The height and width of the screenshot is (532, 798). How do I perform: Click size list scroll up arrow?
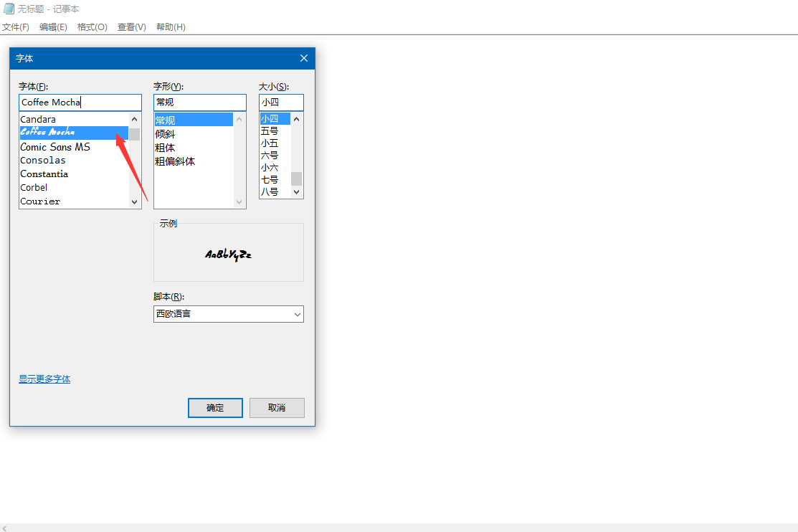(x=297, y=118)
